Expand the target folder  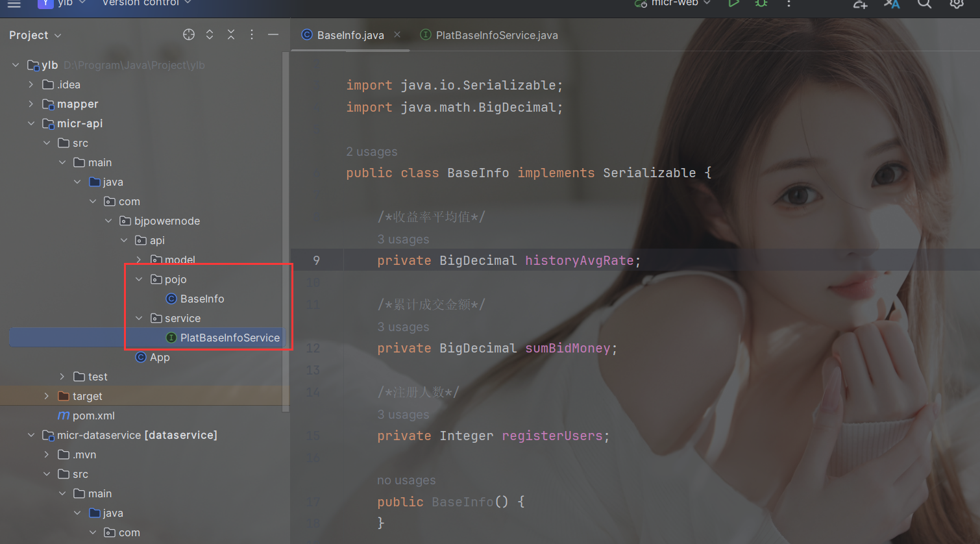[47, 396]
